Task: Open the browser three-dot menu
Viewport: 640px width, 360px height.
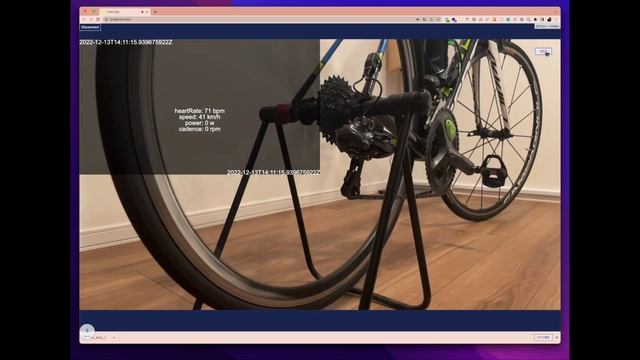Action: point(556,19)
